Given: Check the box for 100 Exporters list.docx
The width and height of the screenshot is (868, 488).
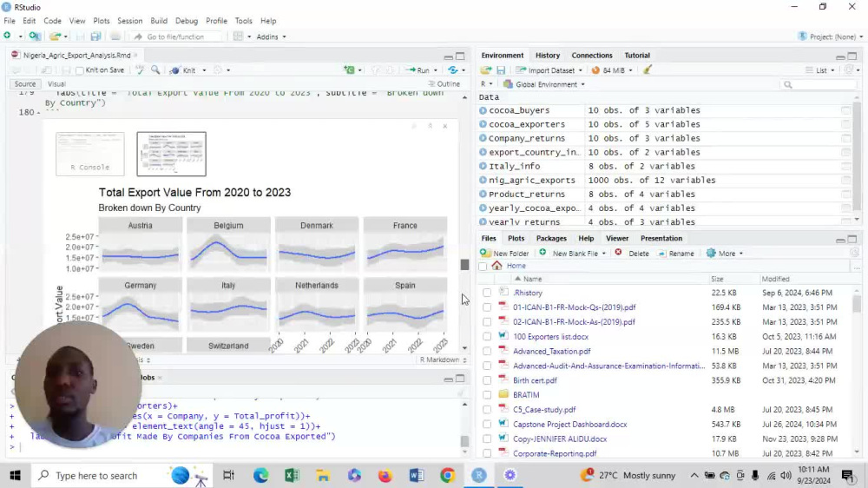Looking at the screenshot, I should [x=487, y=337].
